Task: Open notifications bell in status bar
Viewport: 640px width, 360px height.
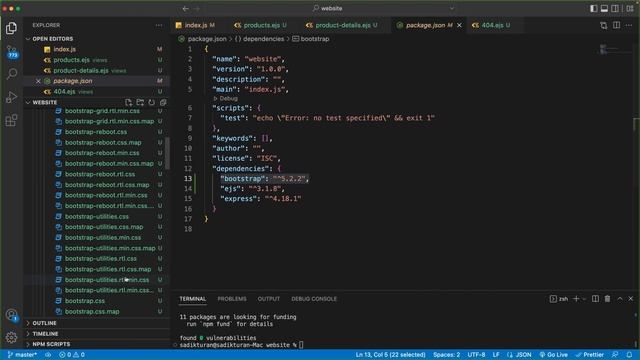Action: point(629,355)
